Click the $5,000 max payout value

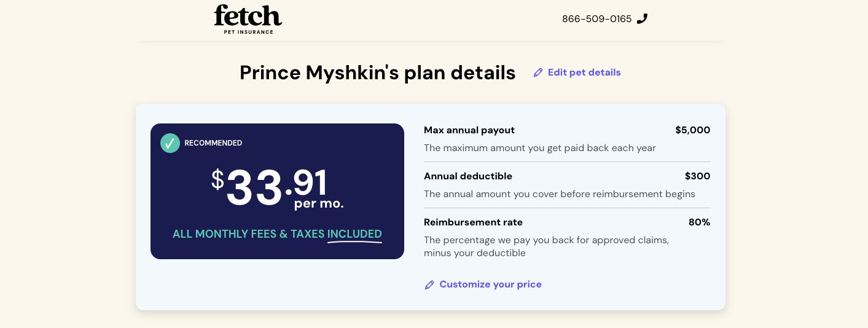[x=692, y=130]
